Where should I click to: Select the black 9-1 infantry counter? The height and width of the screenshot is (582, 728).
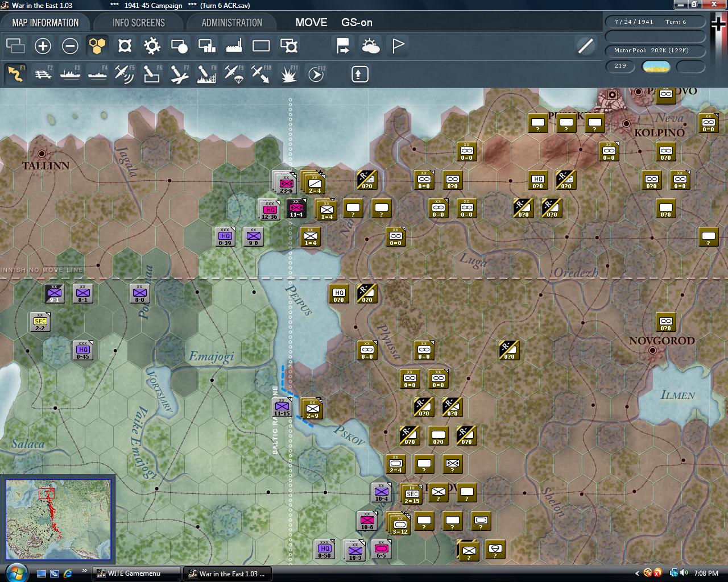coord(55,293)
